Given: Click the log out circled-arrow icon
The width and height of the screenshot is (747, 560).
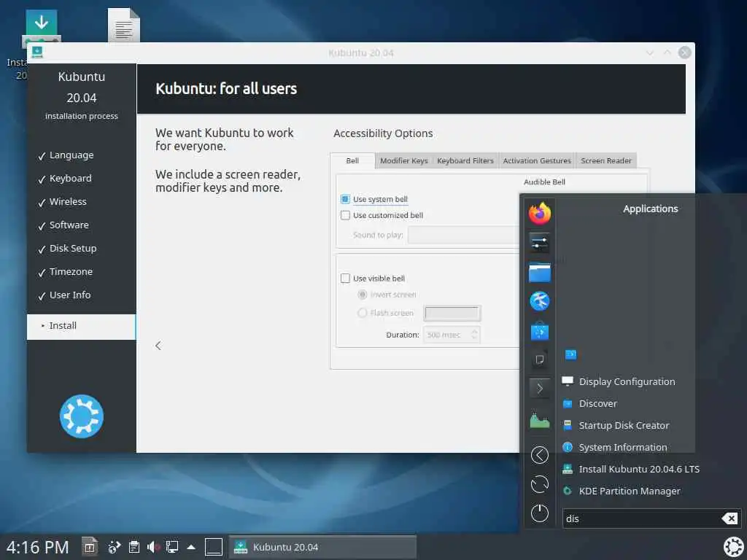Looking at the screenshot, I should (540, 455).
